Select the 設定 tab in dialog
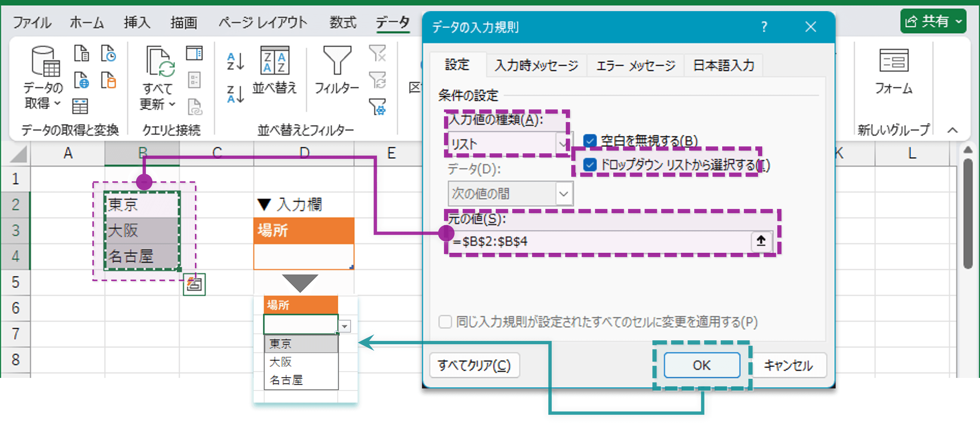The height and width of the screenshot is (423, 980). (x=457, y=65)
